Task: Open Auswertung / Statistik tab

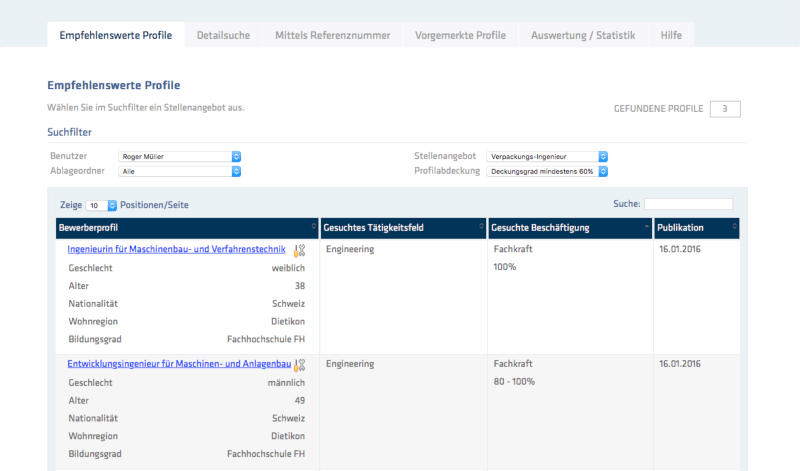Action: pos(583,35)
